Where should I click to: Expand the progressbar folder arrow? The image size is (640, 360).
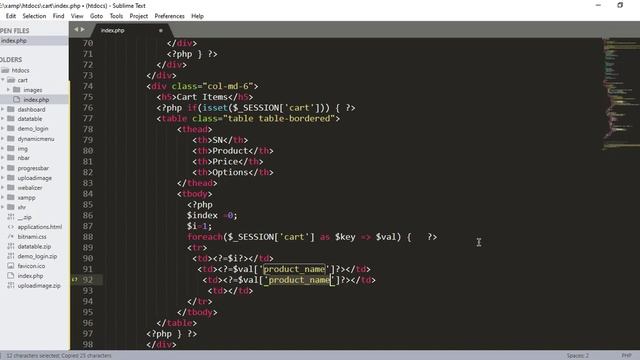click(x=3, y=168)
